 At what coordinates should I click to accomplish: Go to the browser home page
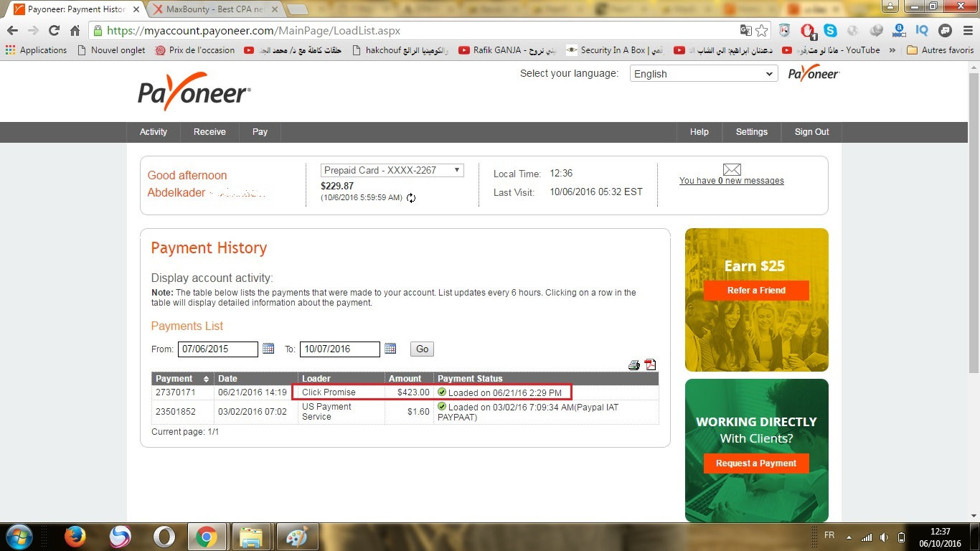click(75, 31)
